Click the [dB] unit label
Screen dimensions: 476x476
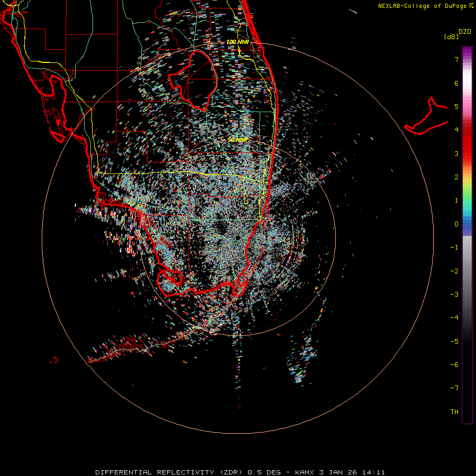(x=452, y=37)
